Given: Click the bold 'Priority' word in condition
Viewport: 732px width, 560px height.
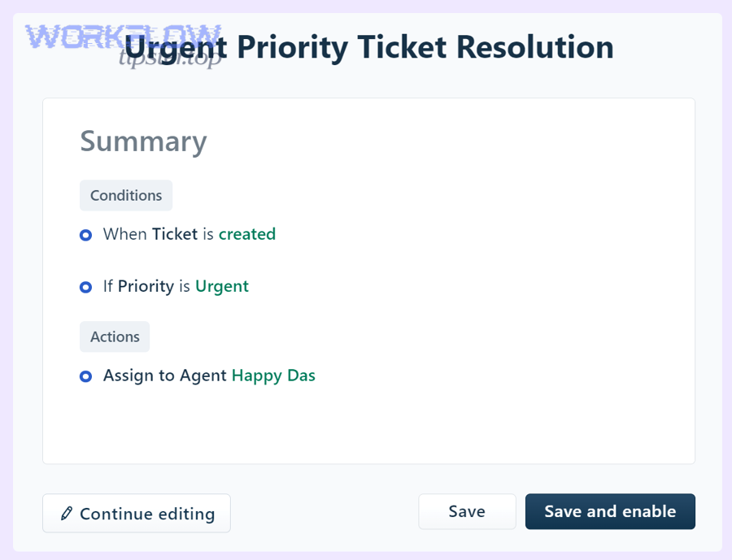Looking at the screenshot, I should (146, 286).
